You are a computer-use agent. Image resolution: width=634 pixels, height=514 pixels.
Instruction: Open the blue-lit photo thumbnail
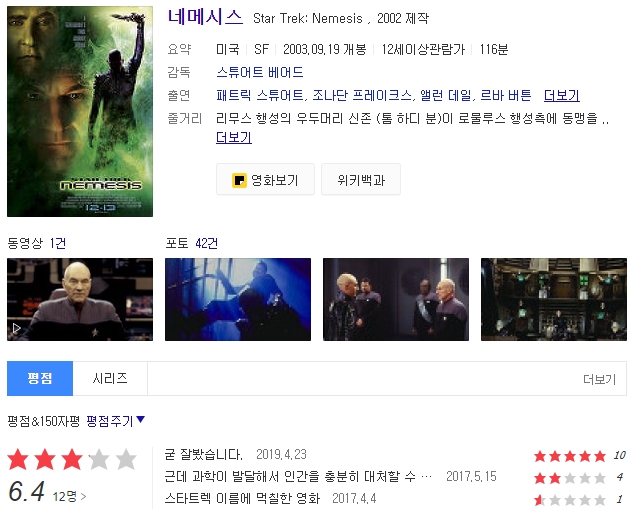(238, 299)
